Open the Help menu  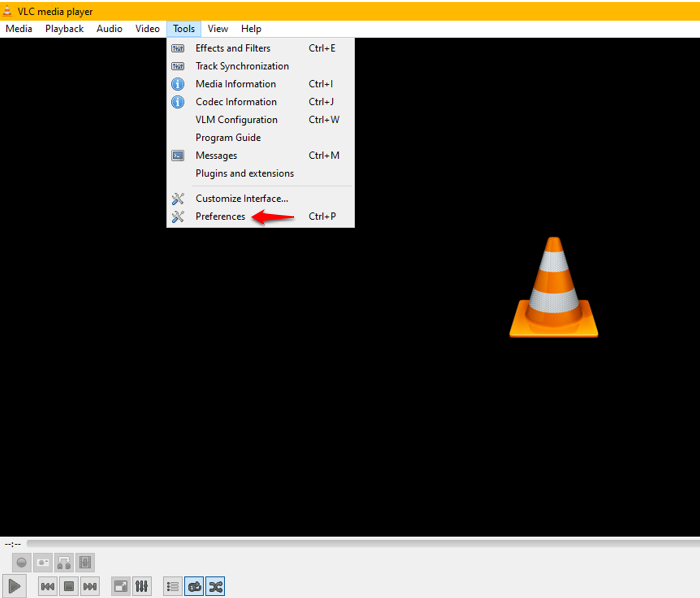coord(251,29)
